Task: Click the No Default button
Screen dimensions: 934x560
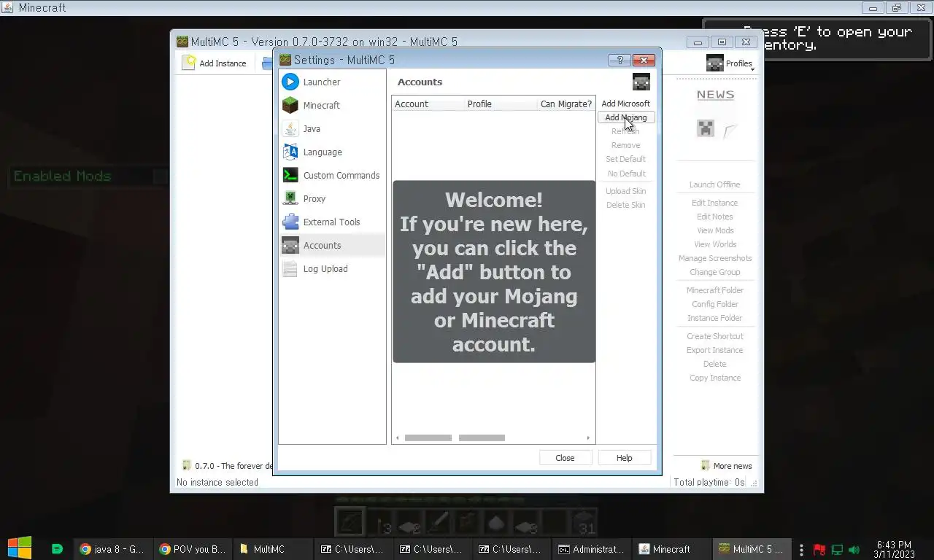Action: tap(625, 174)
